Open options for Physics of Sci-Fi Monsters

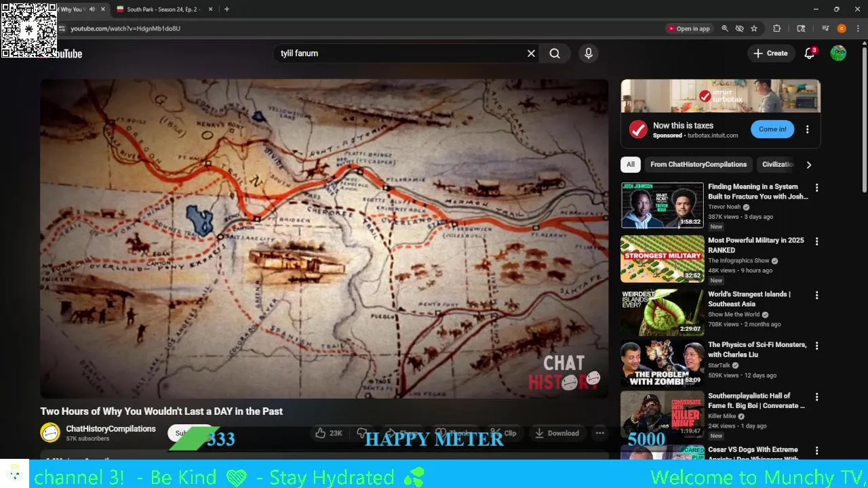(x=816, y=346)
